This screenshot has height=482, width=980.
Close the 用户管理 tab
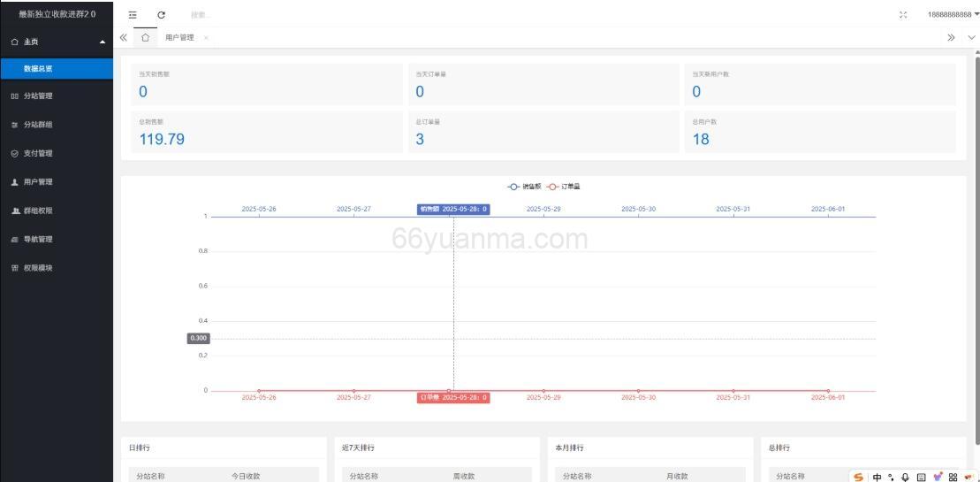pos(206,37)
